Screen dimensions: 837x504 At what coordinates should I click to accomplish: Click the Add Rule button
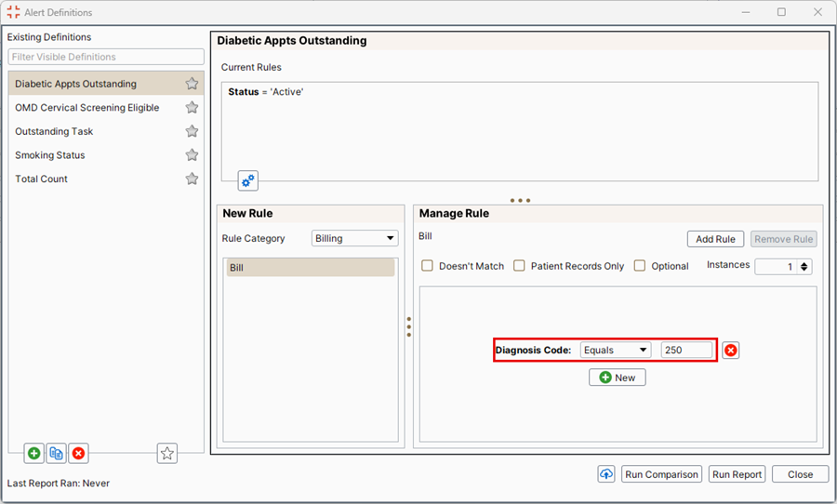point(715,239)
